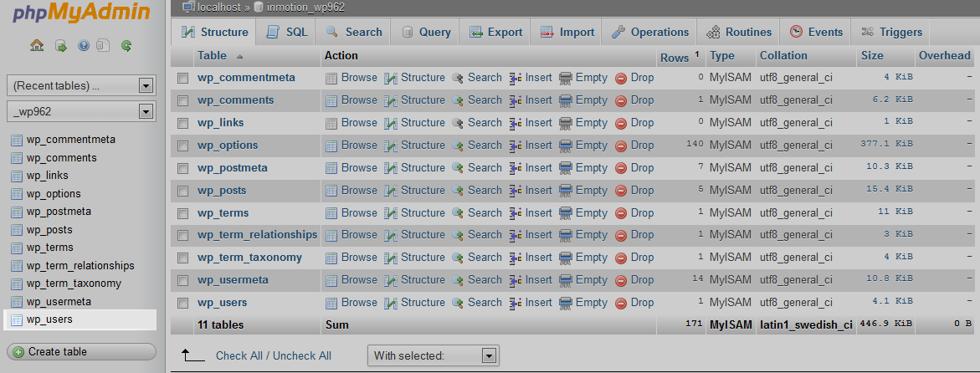Open the SQL tab
Viewport: 980px width, 373px height.
pyautogui.click(x=287, y=32)
